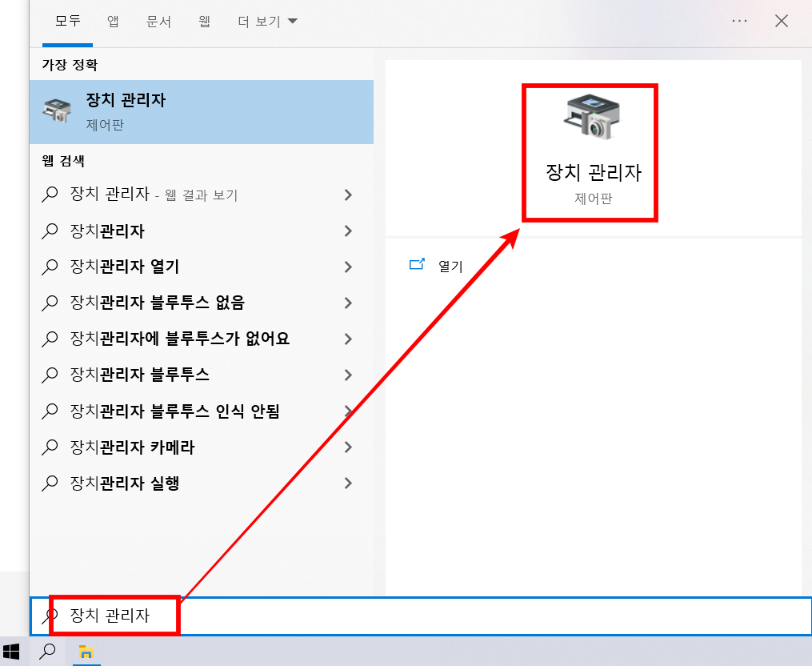Screen dimensions: 812x666
Task: Select '장치관리자 열기' suggestion
Action: (202, 267)
